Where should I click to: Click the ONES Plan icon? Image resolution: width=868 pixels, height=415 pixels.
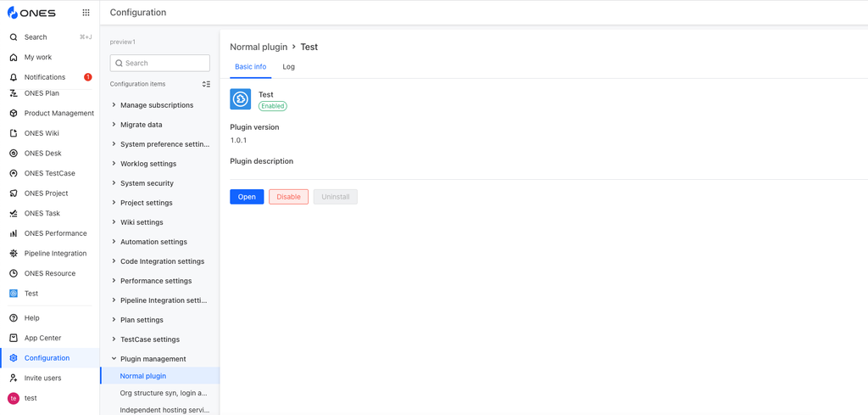14,93
